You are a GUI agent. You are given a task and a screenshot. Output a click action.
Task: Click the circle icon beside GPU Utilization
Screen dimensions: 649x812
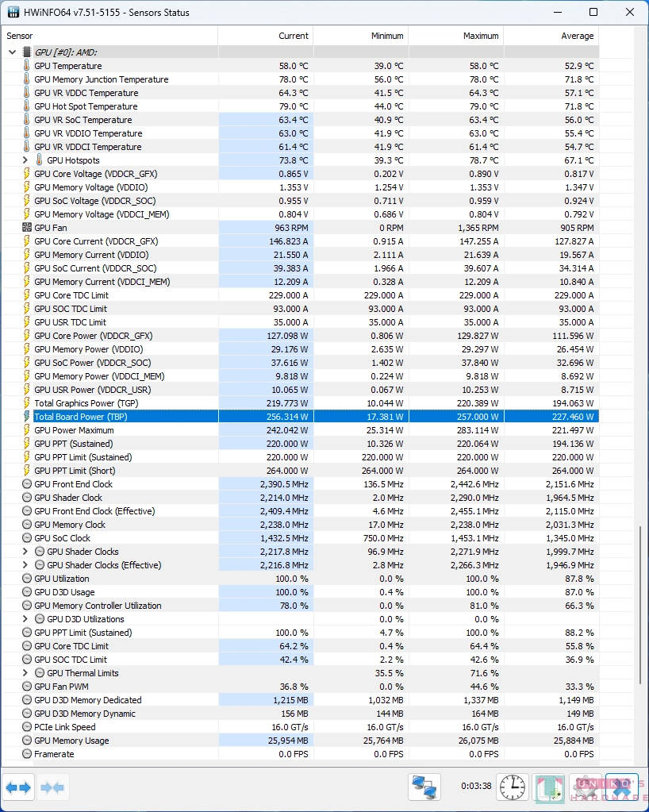click(27, 579)
